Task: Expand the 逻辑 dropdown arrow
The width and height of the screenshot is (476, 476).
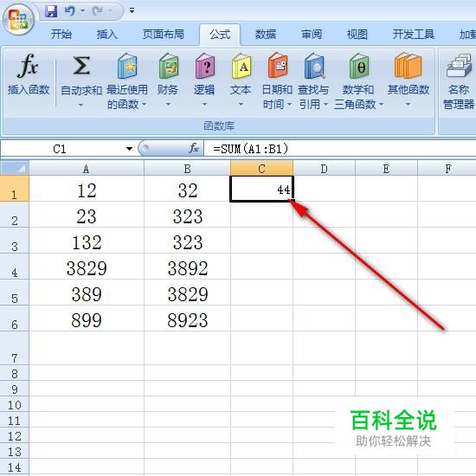Action: pyautogui.click(x=204, y=105)
